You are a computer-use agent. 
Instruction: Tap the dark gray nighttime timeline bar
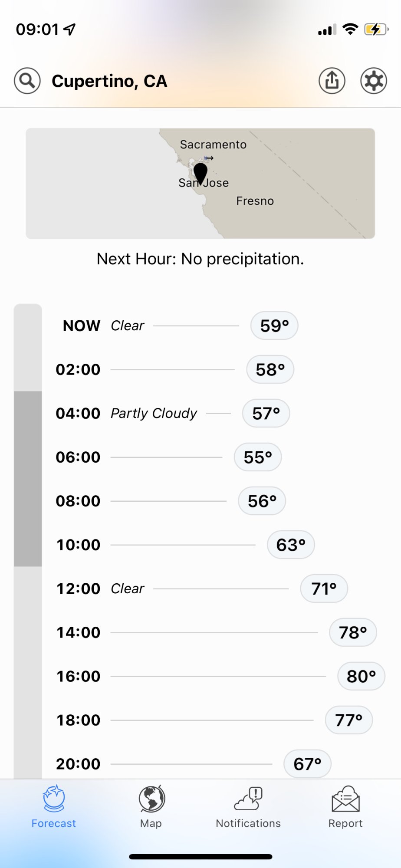coord(28,479)
